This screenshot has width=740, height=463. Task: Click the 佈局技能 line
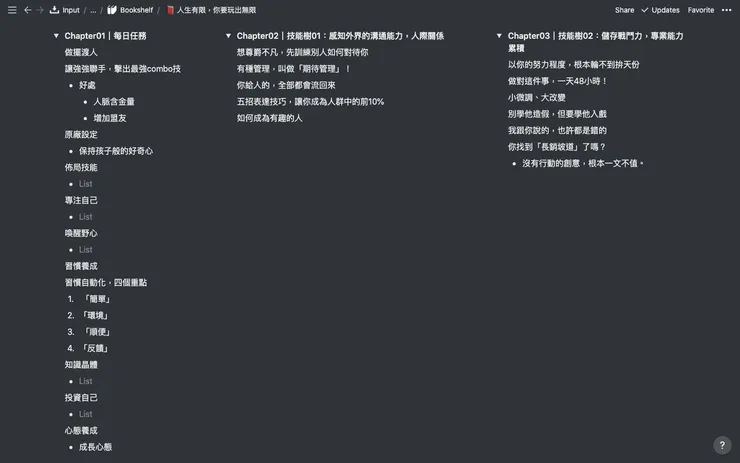[81, 168]
